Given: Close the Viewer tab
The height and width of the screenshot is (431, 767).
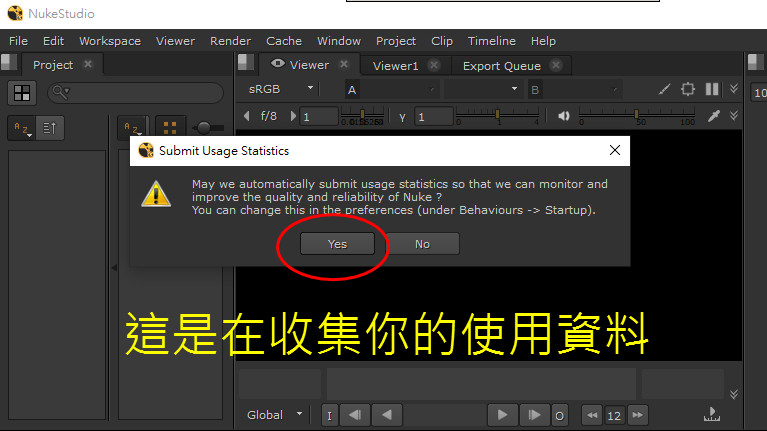Looking at the screenshot, I should point(344,64).
